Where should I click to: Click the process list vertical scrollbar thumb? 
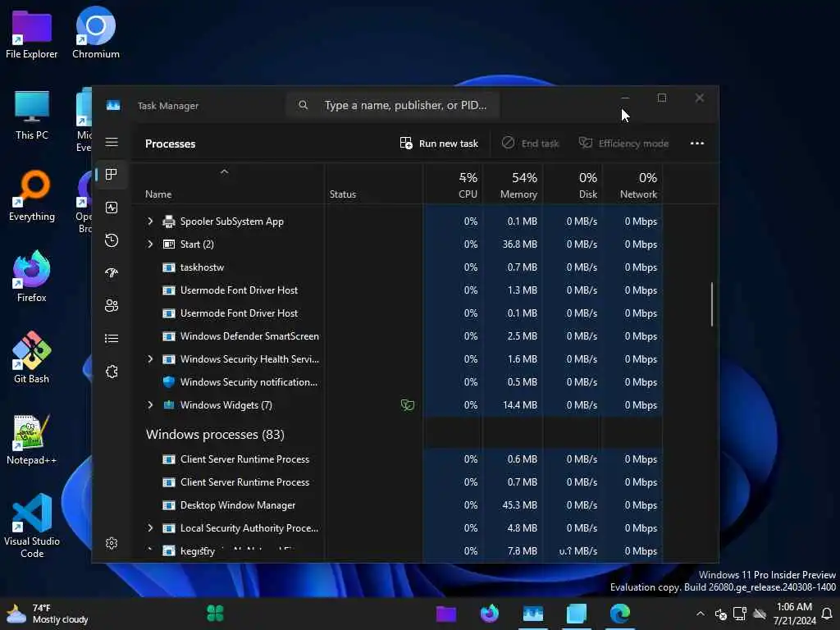click(x=712, y=304)
